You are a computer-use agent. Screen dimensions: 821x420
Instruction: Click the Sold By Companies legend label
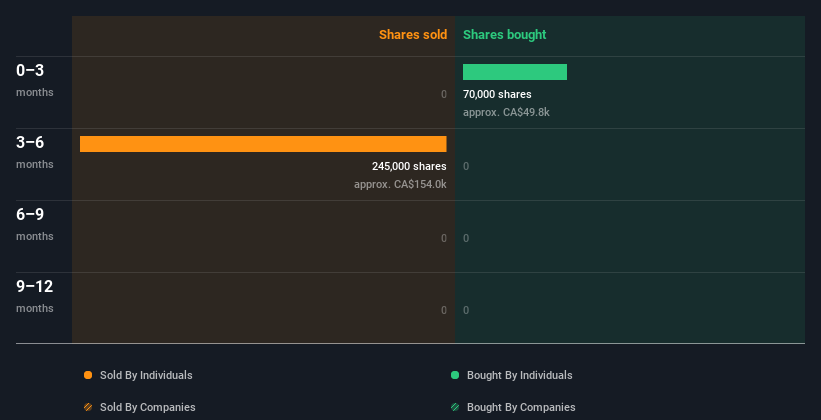coord(148,407)
